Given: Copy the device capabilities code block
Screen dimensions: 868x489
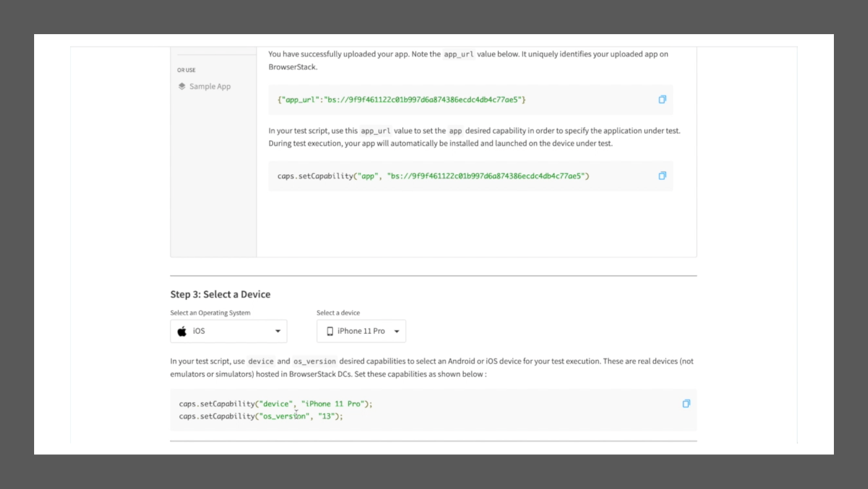Looking at the screenshot, I should pos(686,403).
